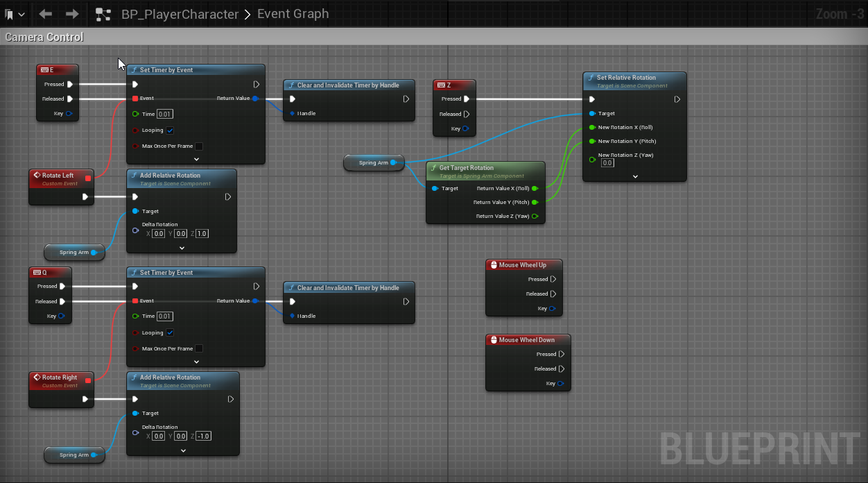Click the function icon on Get Target Rotation
This screenshot has width=868, height=483.
coord(434,168)
